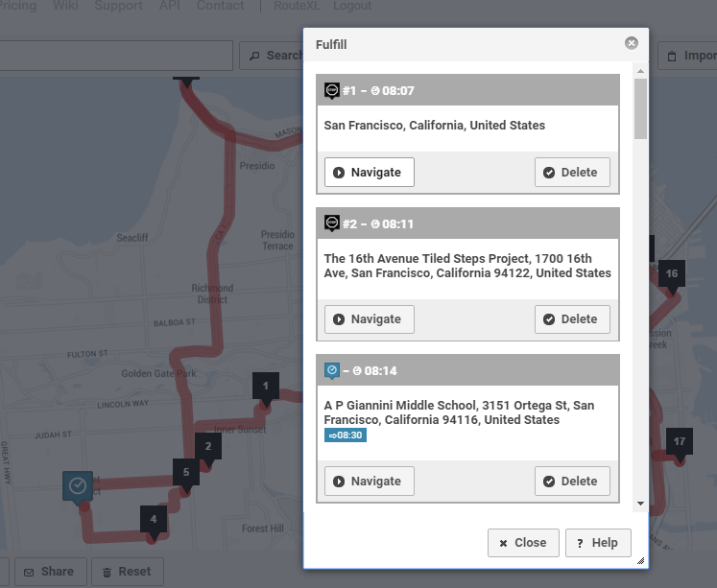Click the address search input field
Image resolution: width=717 pixels, height=588 pixels.
[116, 56]
